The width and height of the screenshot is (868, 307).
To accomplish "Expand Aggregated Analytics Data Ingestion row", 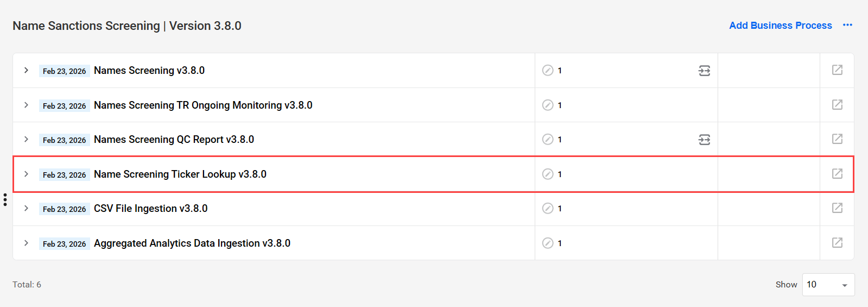I will (x=26, y=243).
